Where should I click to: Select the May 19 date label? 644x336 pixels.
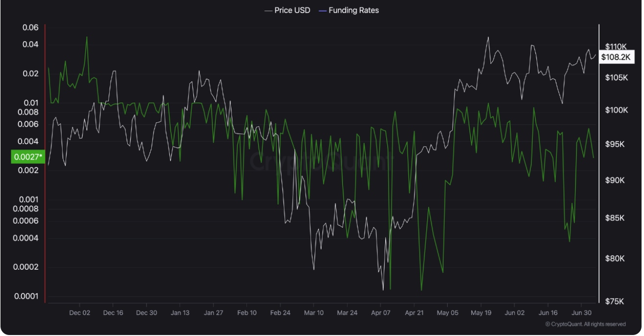coord(481,312)
